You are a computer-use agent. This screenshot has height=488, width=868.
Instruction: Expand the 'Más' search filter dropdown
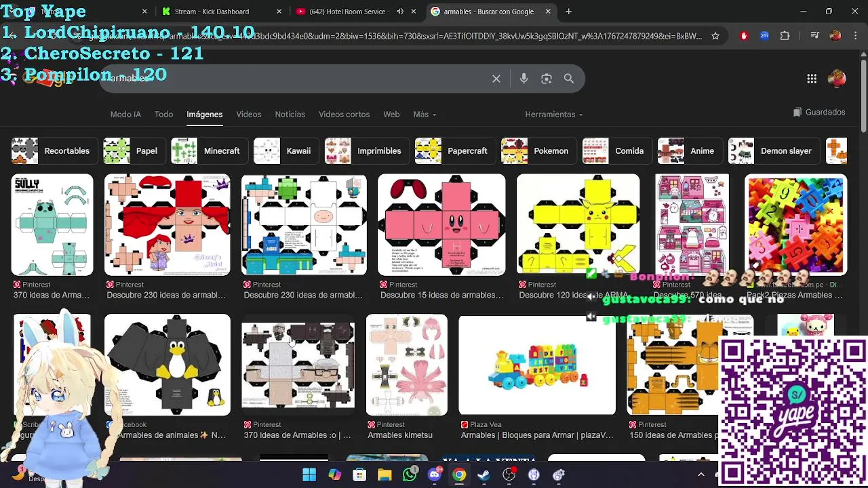pyautogui.click(x=425, y=115)
